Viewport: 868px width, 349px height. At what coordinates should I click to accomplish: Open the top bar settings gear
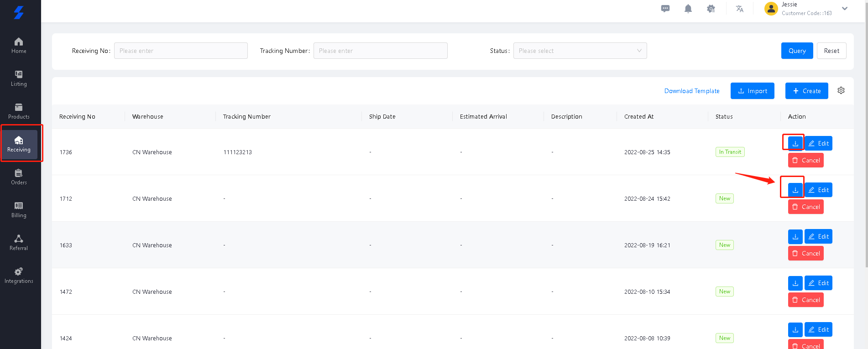711,9
